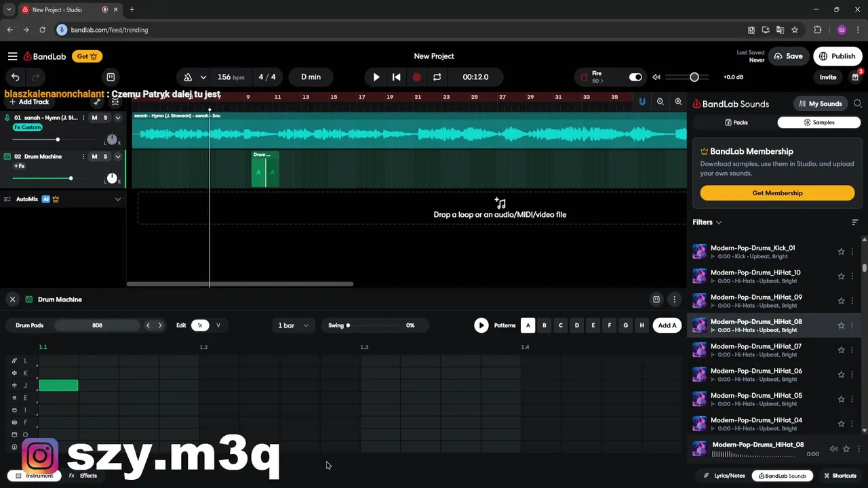
Task: Favorite Modern-Pop-Drums_HiHat_07 with star
Action: pos(841,350)
